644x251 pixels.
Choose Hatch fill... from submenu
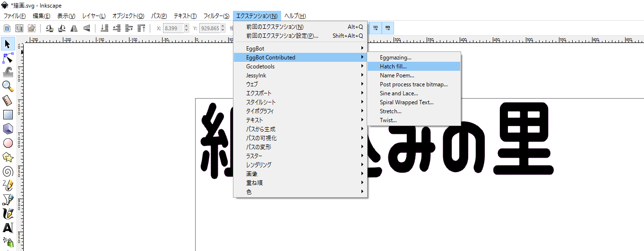tap(413, 67)
